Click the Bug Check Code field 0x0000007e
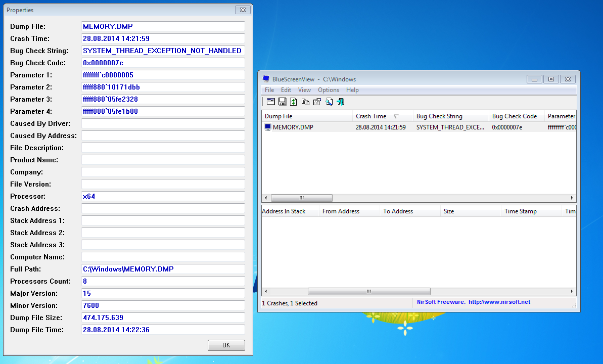Screen dimensions: 603x364 163,63
